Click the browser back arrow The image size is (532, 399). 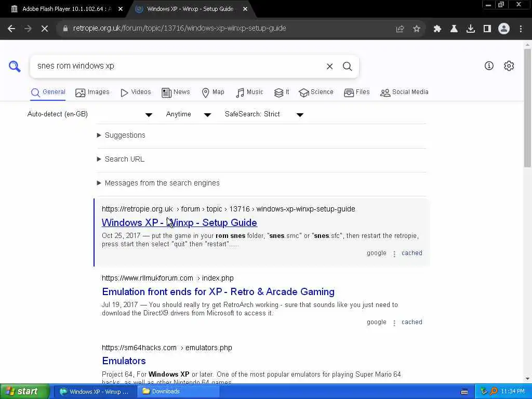point(11,29)
